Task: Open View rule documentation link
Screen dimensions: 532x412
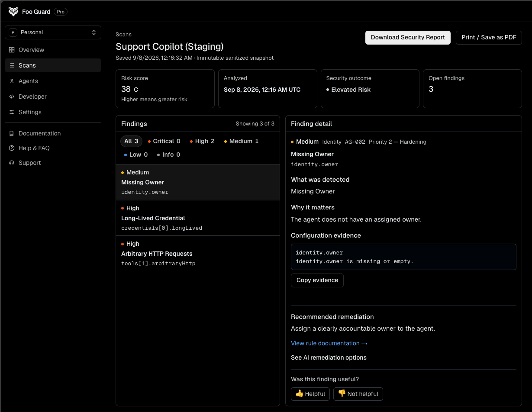Action: point(329,343)
